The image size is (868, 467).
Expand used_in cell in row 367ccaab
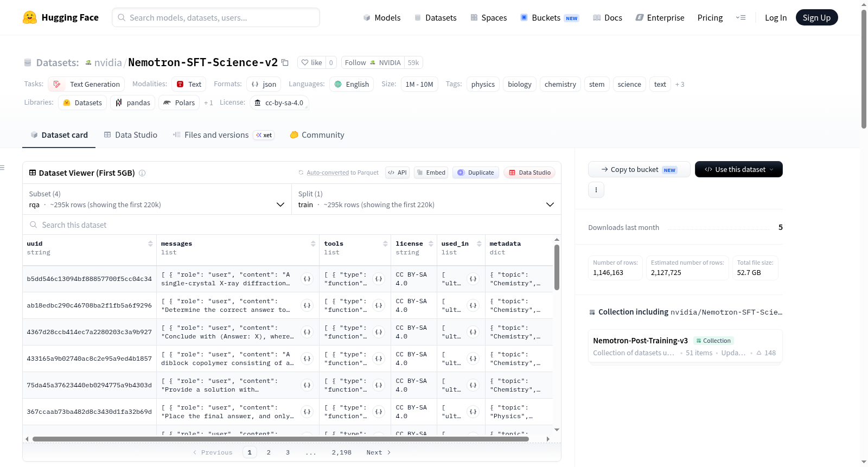coord(473,412)
